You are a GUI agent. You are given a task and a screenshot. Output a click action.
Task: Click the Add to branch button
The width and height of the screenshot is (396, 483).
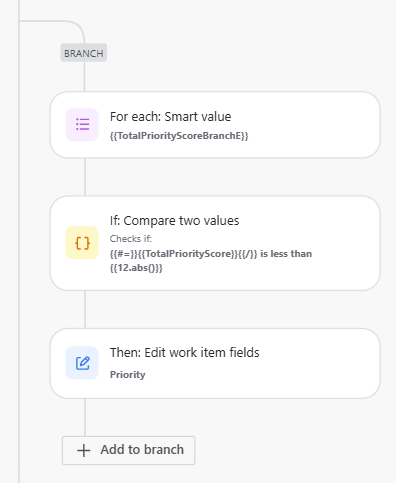point(128,450)
